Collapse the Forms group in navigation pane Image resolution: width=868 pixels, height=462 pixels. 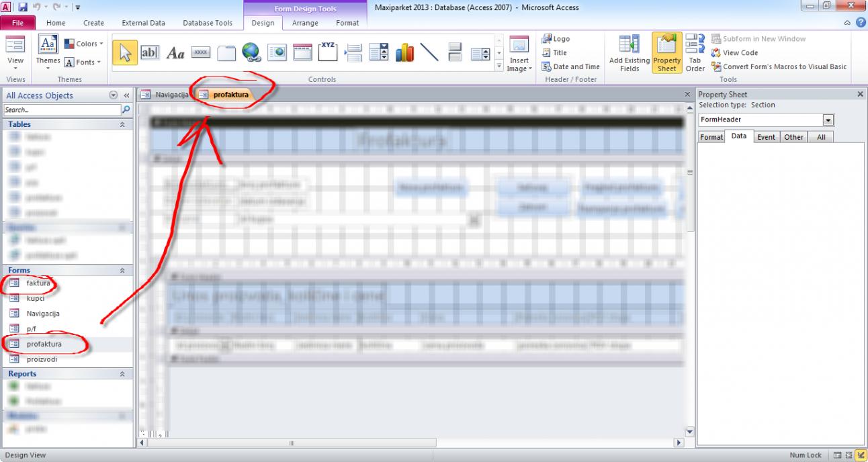(x=122, y=270)
